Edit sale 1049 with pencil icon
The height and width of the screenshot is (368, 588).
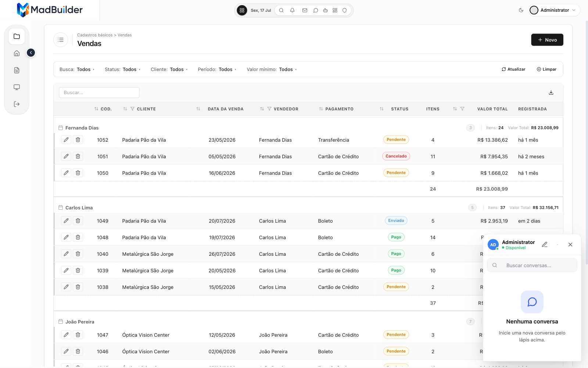point(66,221)
